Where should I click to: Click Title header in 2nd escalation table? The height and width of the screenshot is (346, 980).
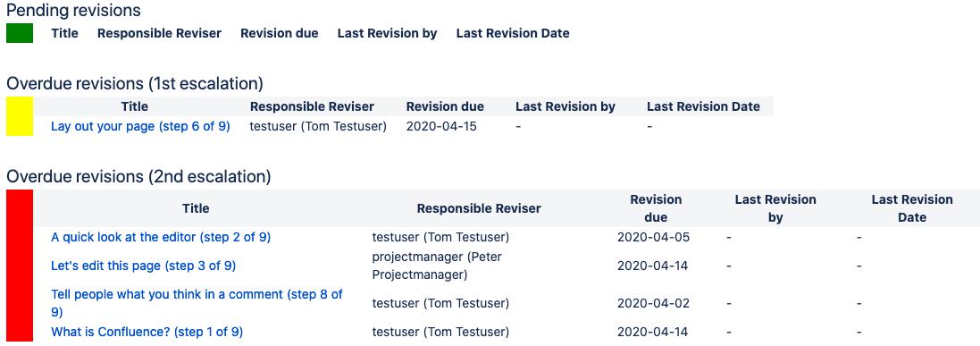[197, 208]
